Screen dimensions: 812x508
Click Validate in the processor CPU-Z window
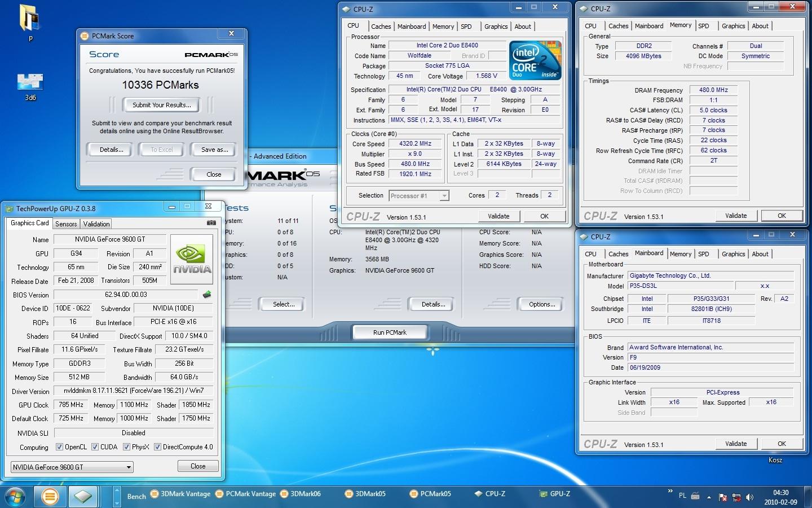(498, 216)
